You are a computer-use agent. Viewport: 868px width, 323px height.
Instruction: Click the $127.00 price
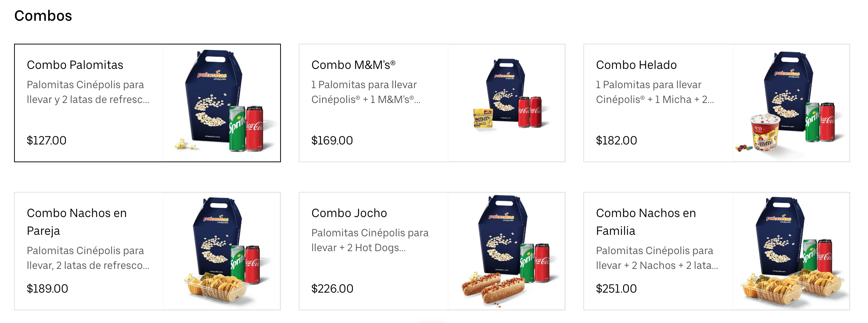coord(46,140)
